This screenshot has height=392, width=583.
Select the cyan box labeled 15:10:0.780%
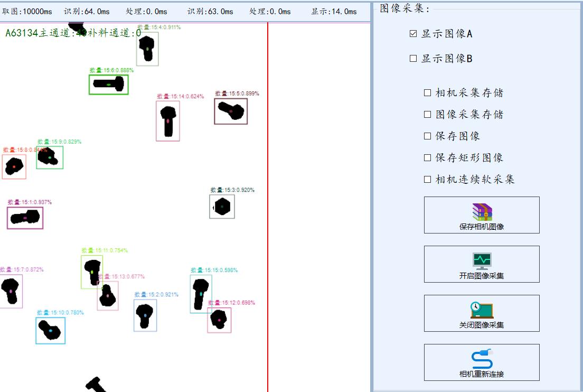tap(50, 330)
